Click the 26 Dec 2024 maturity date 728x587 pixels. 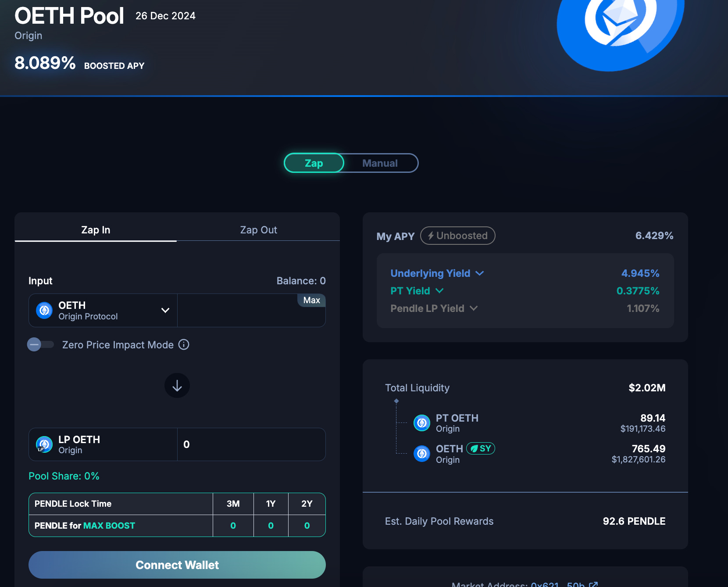pos(165,16)
